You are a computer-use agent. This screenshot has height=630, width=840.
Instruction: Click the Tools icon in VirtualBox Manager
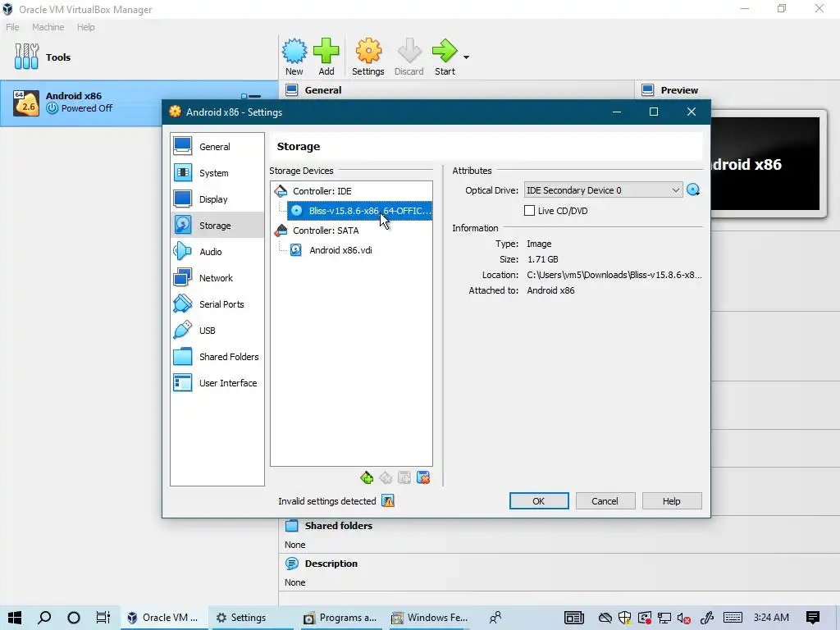(x=27, y=57)
